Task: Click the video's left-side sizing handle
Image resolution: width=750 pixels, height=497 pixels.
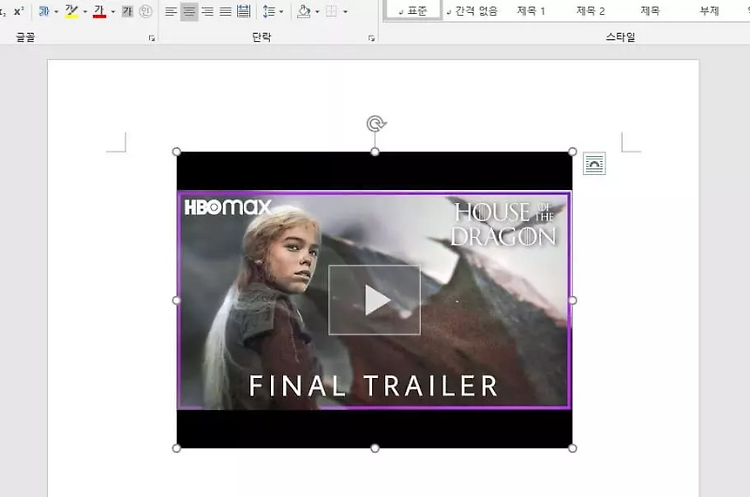Action: [x=176, y=300]
